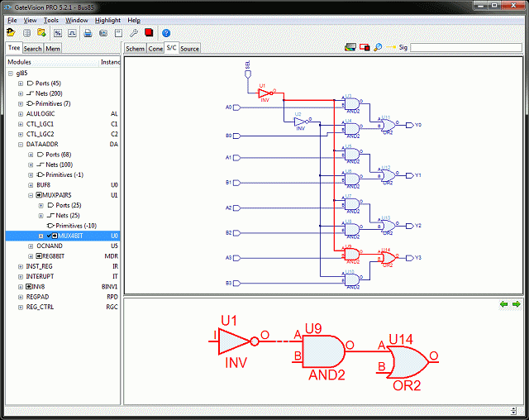Click the B3 input port symbol
Screen dimensions: 529x420
(x=237, y=284)
